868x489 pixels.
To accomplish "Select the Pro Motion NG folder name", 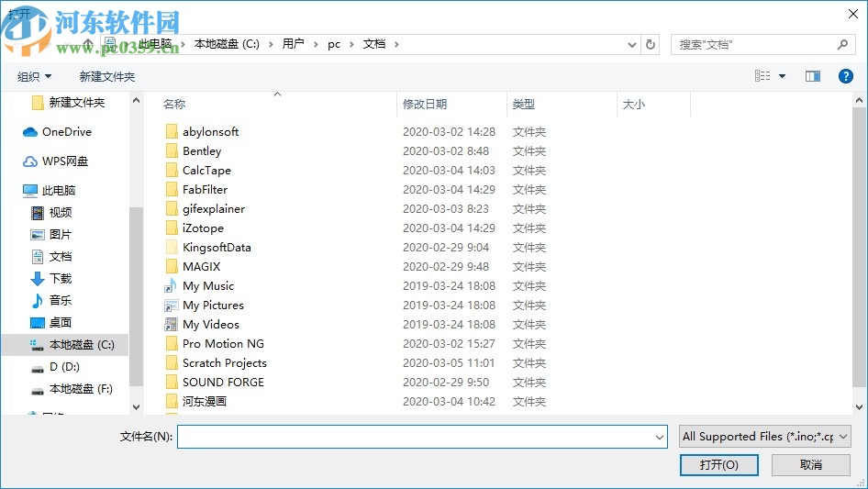I will [x=223, y=344].
